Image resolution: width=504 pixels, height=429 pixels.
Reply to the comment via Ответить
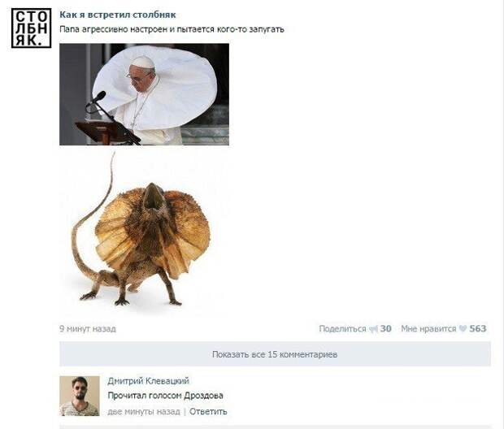click(x=208, y=412)
